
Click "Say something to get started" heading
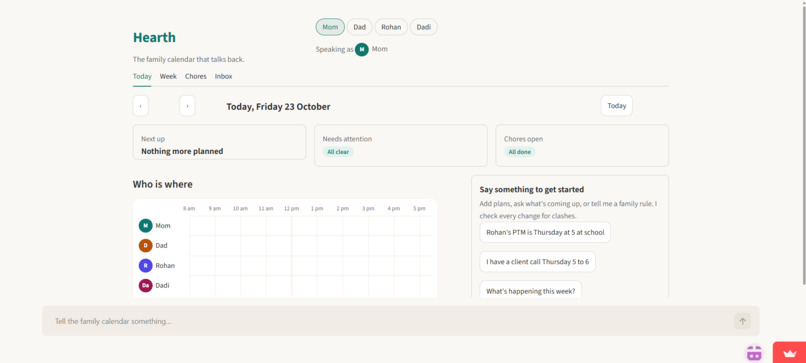coord(532,190)
